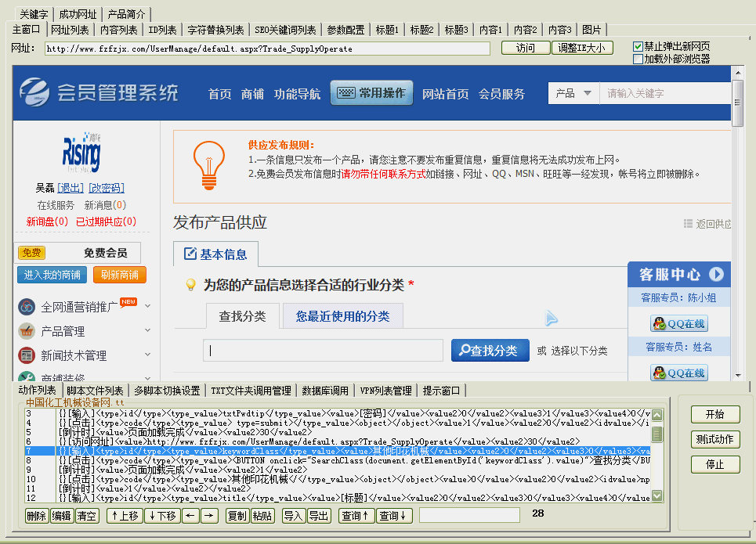
Task: Click the 查询↓ search down button
Action: click(393, 516)
